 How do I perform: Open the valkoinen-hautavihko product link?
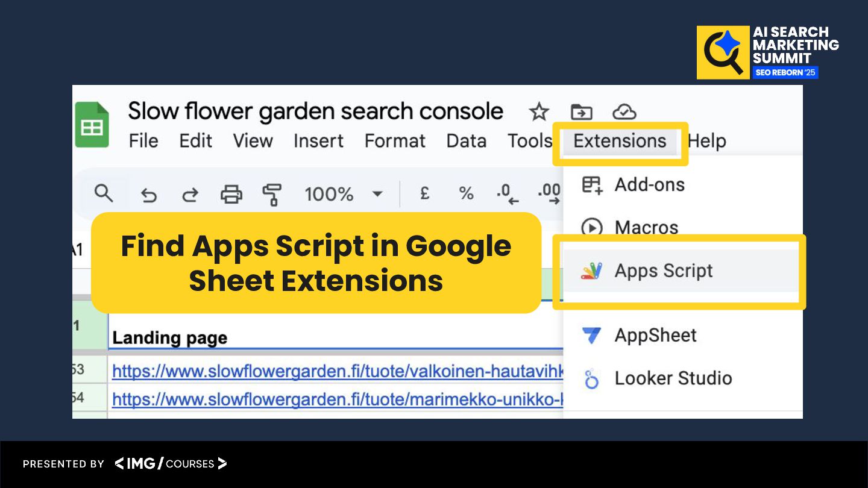pyautogui.click(x=338, y=371)
